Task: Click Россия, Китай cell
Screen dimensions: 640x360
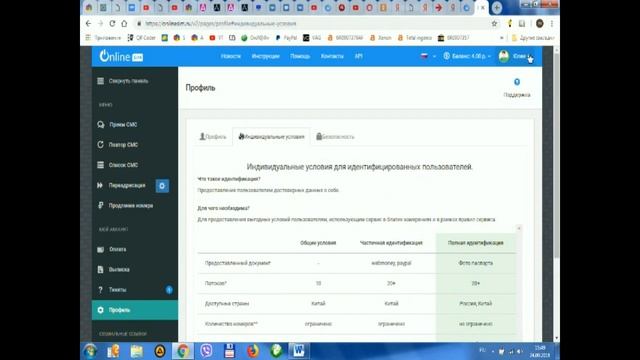Action: point(476,304)
